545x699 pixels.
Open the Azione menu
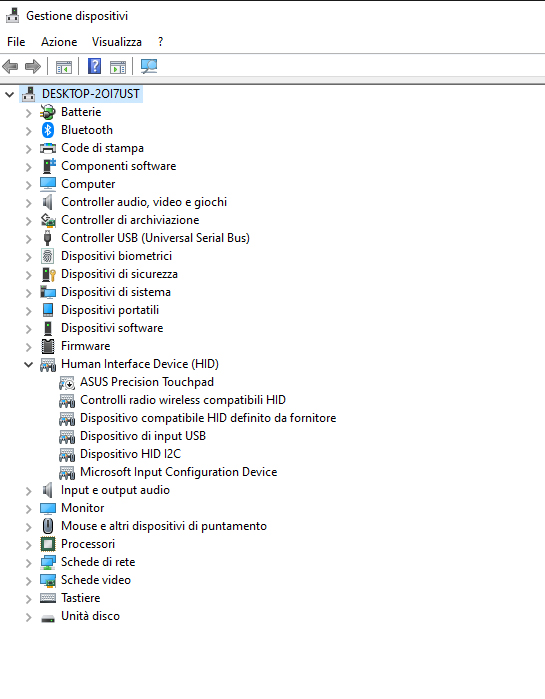click(x=59, y=42)
